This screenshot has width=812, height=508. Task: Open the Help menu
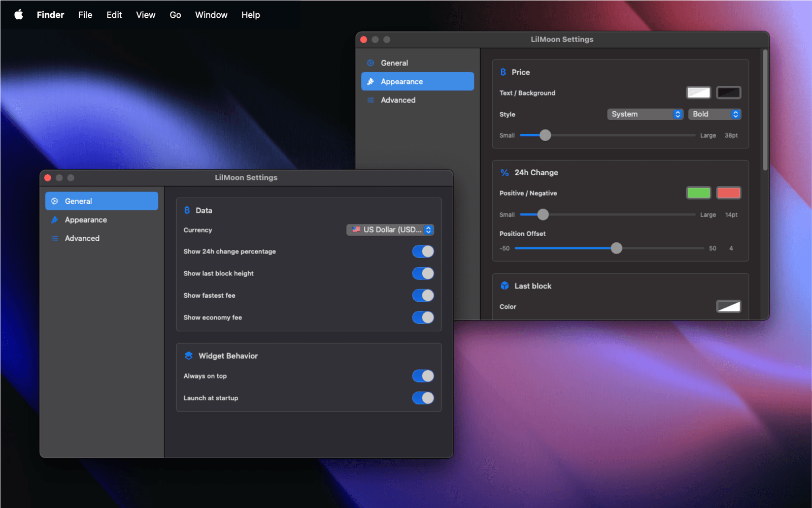click(251, 15)
